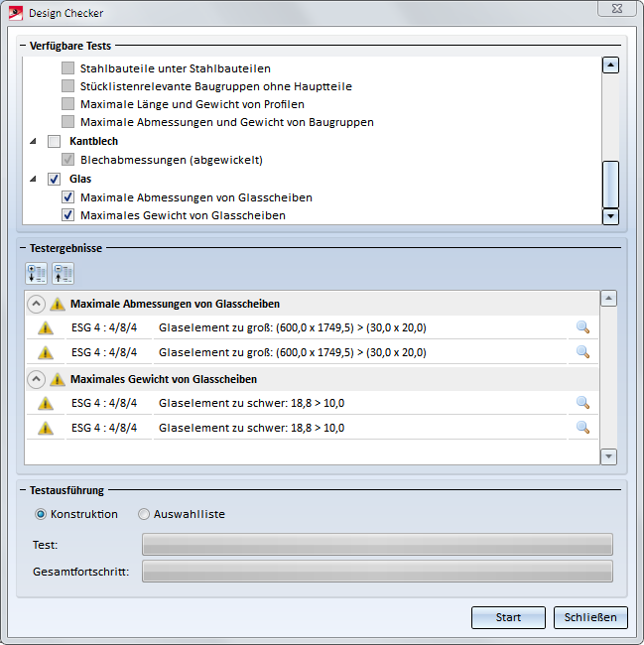This screenshot has width=644, height=645.
Task: Toggle Maximale Abmessungen und Gewicht von Baugruppen
Action: 67,122
